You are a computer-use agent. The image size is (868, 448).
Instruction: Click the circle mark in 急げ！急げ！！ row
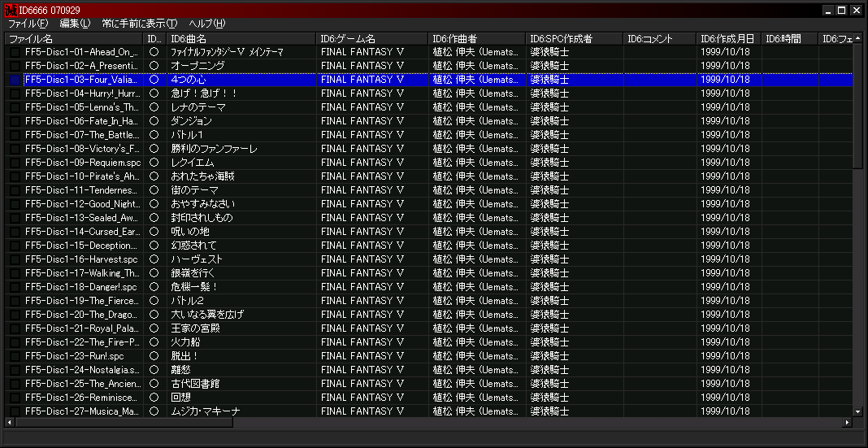pyautogui.click(x=154, y=94)
